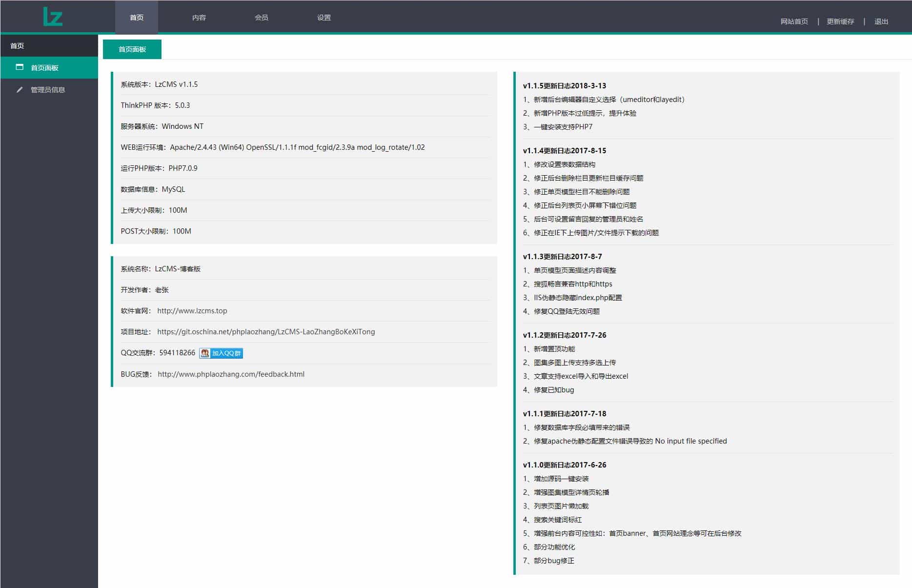Click the line 修正后台删除栏目更新栏目缓存问题
The image size is (912, 588).
(x=583, y=178)
